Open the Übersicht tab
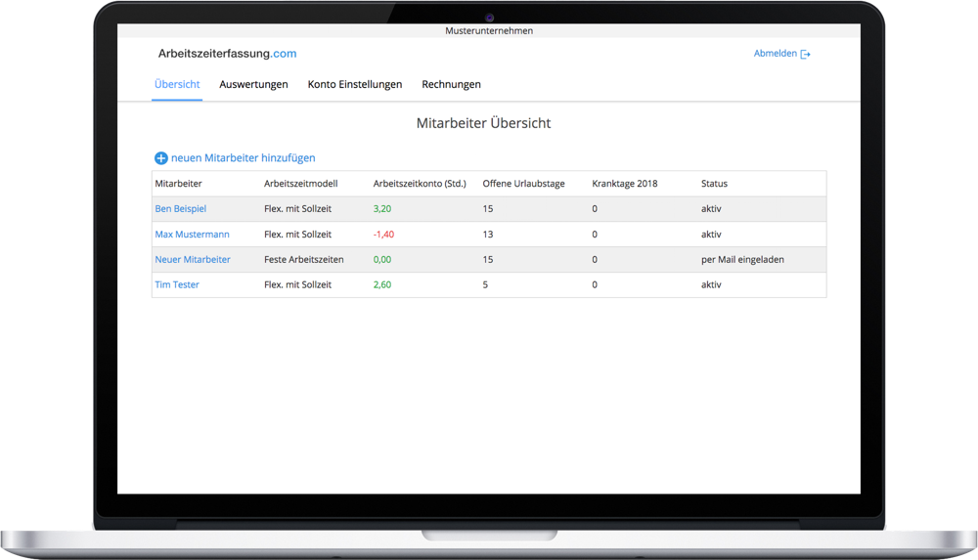 177,84
